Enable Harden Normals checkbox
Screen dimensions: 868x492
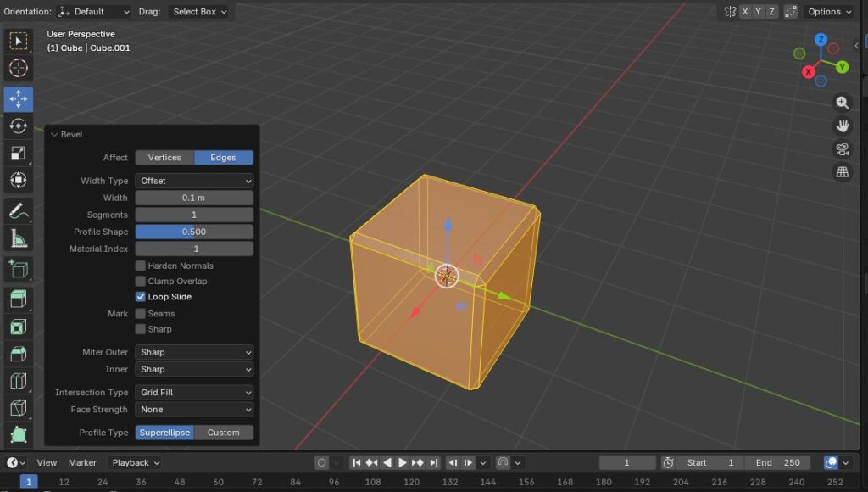(141, 266)
